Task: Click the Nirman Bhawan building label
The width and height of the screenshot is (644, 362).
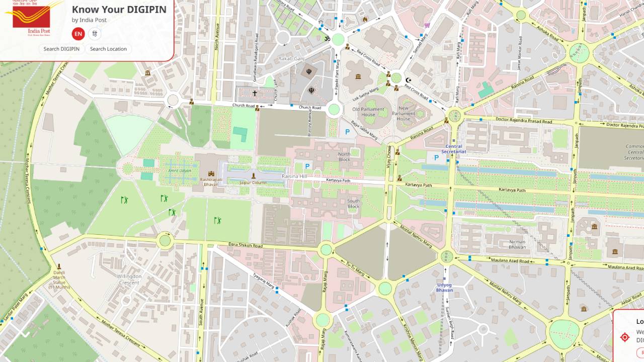Action: pyautogui.click(x=517, y=244)
